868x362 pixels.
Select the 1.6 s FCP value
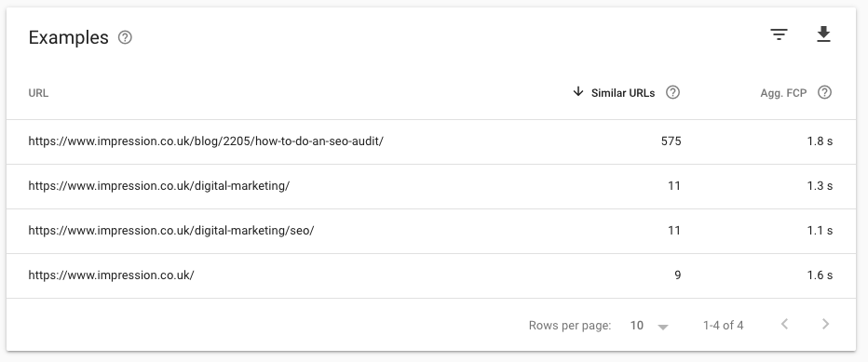coord(820,275)
